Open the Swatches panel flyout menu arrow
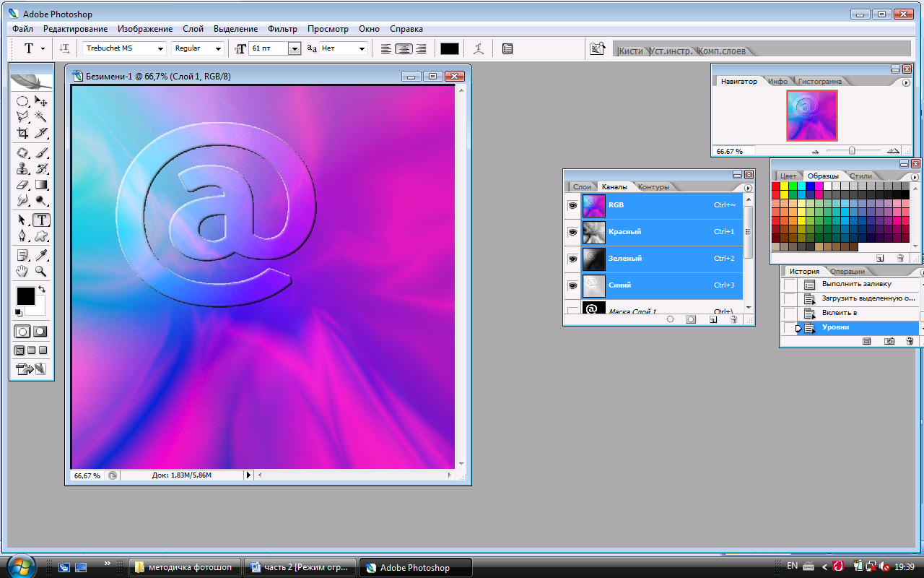 tap(915, 176)
